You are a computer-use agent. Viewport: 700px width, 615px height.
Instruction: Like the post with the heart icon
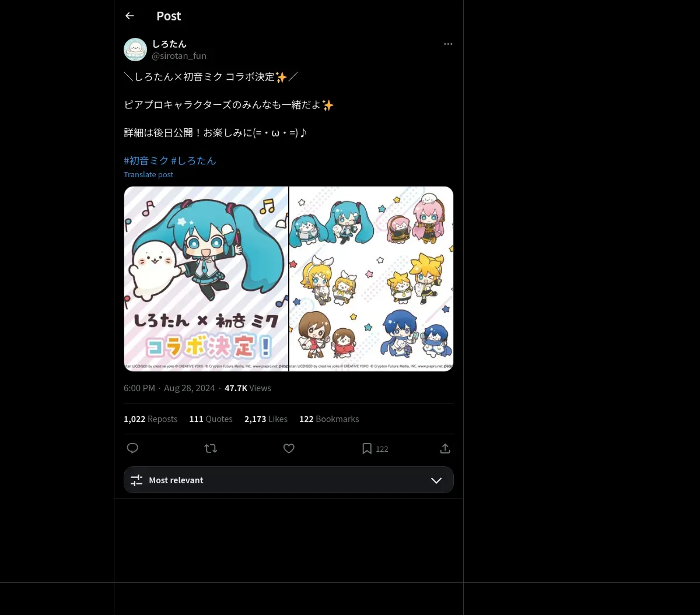tap(289, 448)
